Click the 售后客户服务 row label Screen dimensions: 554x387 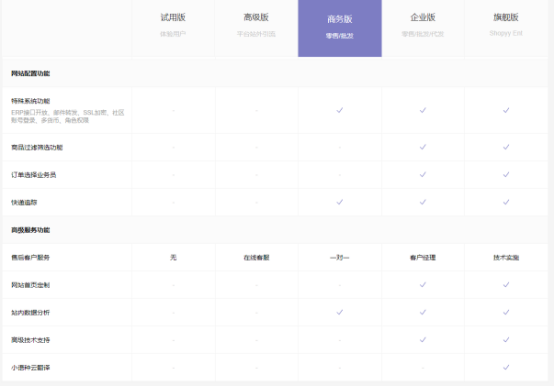pyautogui.click(x=30, y=258)
